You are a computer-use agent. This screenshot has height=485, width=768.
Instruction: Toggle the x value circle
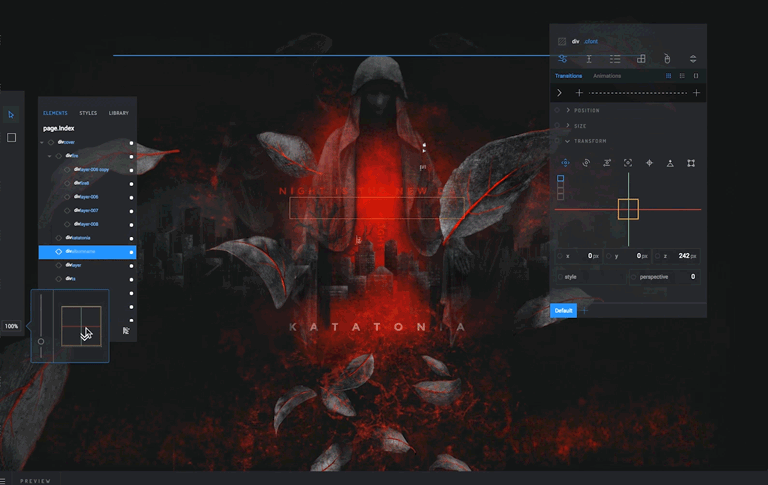point(560,256)
